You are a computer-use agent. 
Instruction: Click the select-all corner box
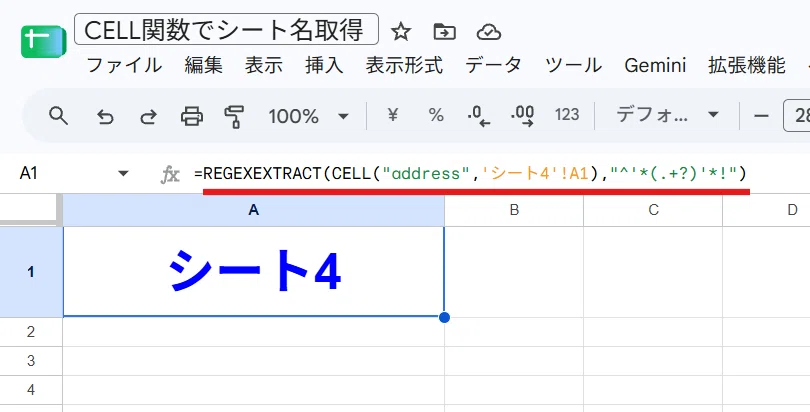point(31,210)
